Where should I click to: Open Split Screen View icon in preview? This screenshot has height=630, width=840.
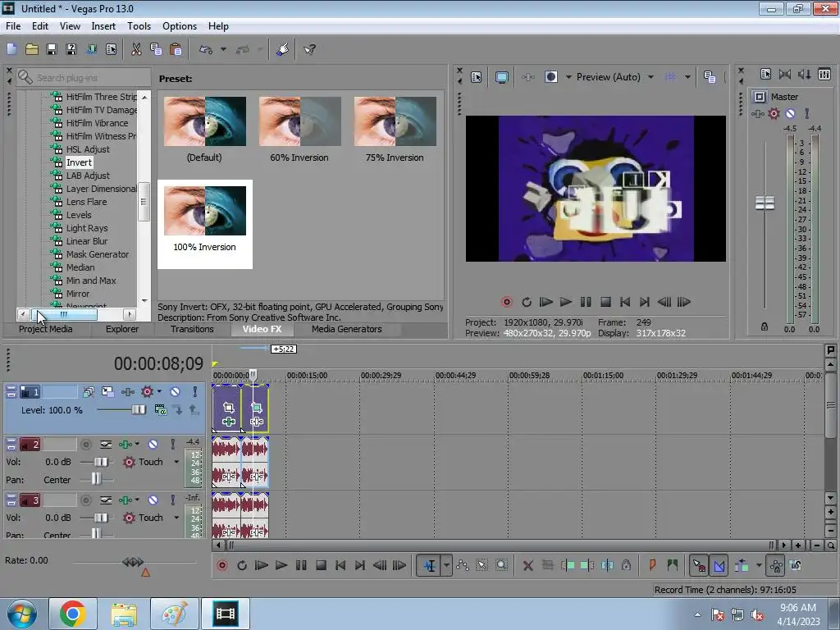(550, 77)
